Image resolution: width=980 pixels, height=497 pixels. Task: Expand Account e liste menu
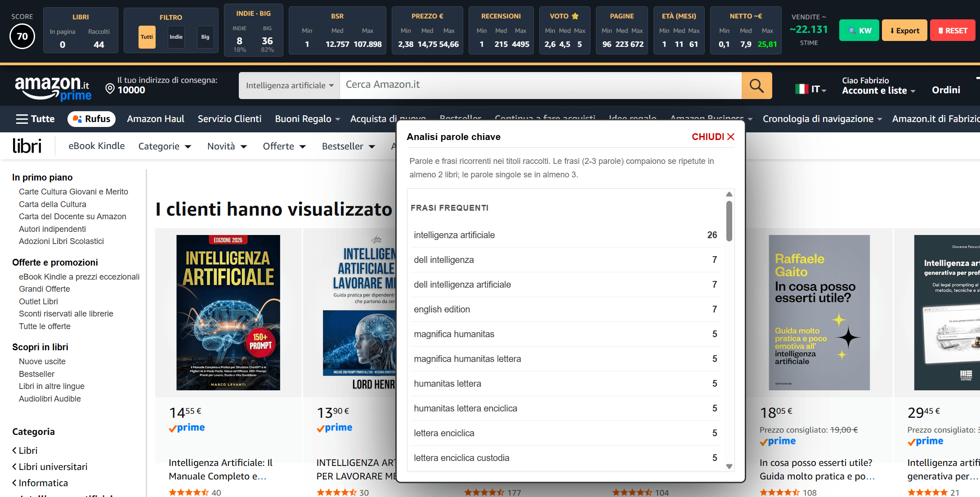[x=879, y=90]
